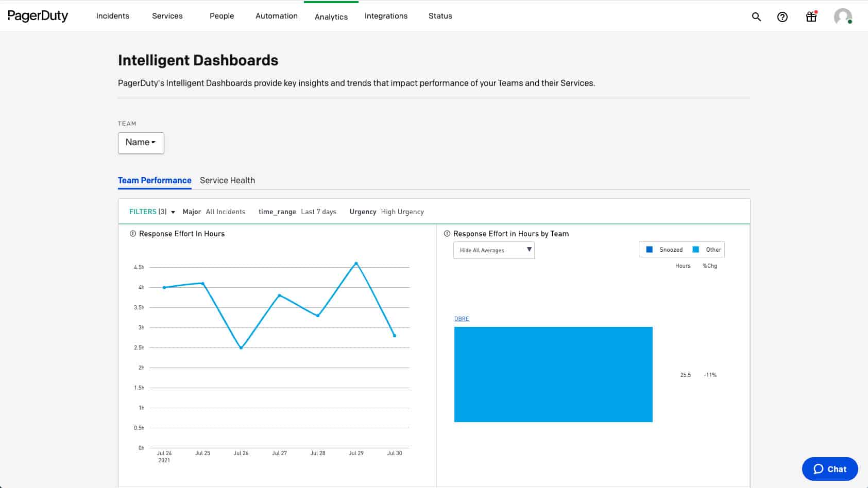The image size is (868, 488).
Task: Click the Jul 26 lowest data point
Action: click(x=241, y=348)
